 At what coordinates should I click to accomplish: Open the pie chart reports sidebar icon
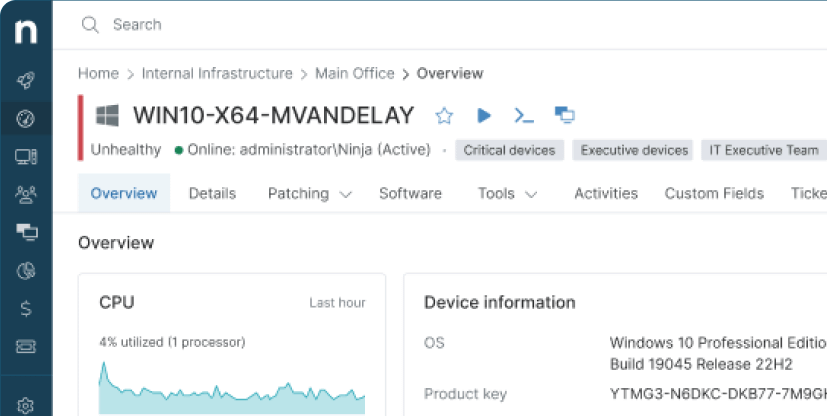pos(26,271)
